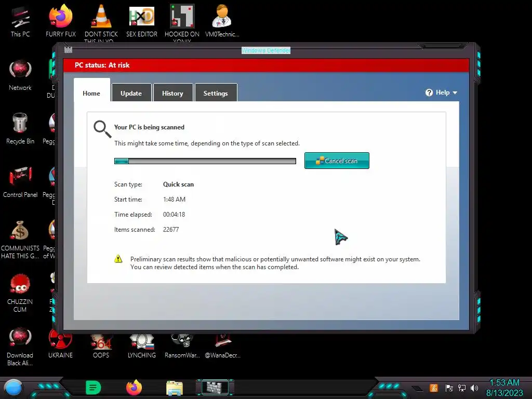Click the start time value 1:48 AM

[175, 199]
